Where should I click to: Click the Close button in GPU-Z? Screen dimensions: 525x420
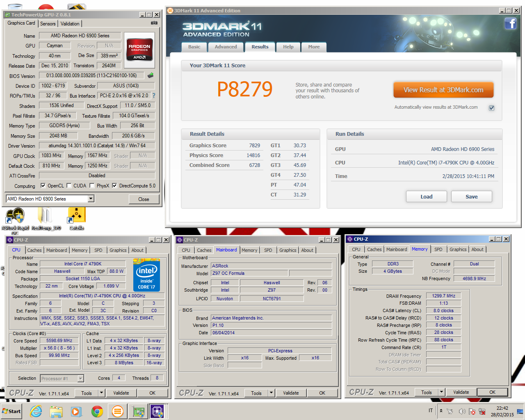[x=144, y=199]
